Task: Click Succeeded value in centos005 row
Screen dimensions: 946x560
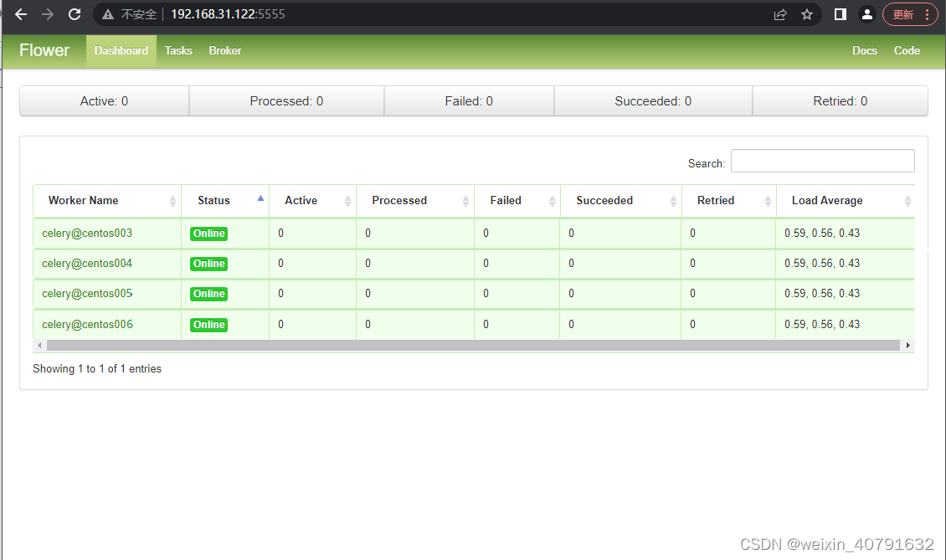Action: pyautogui.click(x=571, y=294)
